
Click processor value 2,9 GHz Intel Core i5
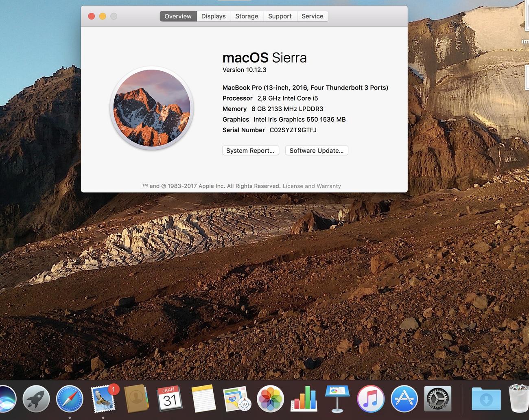tap(288, 98)
